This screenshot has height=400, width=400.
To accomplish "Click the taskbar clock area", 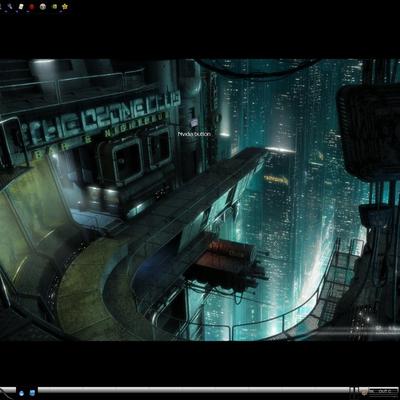I will click(x=382, y=392).
